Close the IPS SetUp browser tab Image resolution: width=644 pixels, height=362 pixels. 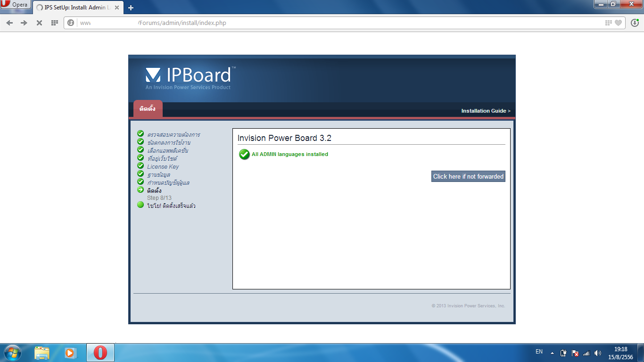coord(117,8)
